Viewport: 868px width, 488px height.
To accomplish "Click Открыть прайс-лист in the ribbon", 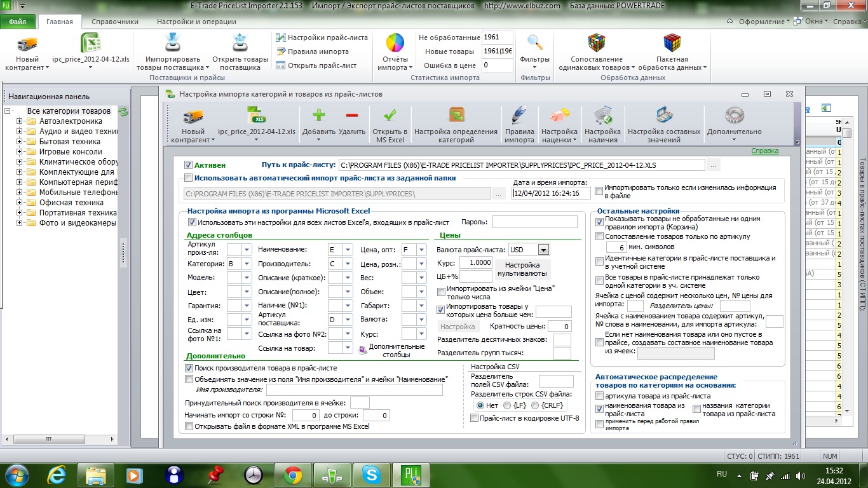I will pos(315,65).
